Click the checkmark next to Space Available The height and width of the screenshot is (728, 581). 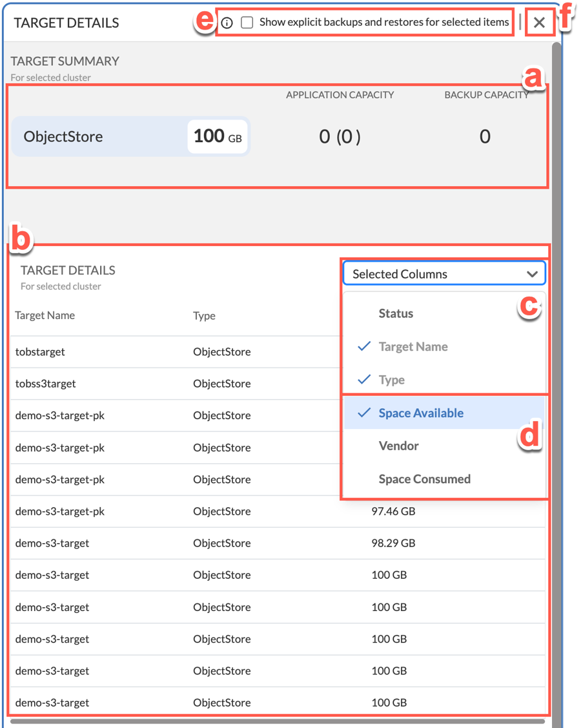click(x=364, y=413)
